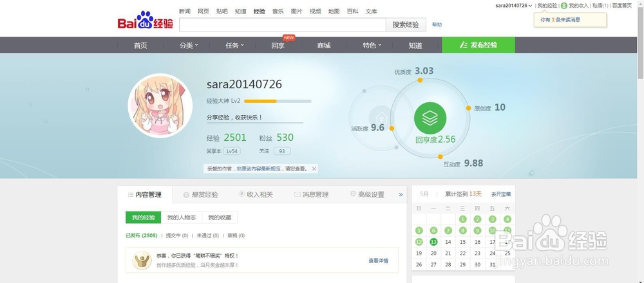Screen dimensions: 644x283
Task: Open 地图 in top links
Action: click(334, 12)
